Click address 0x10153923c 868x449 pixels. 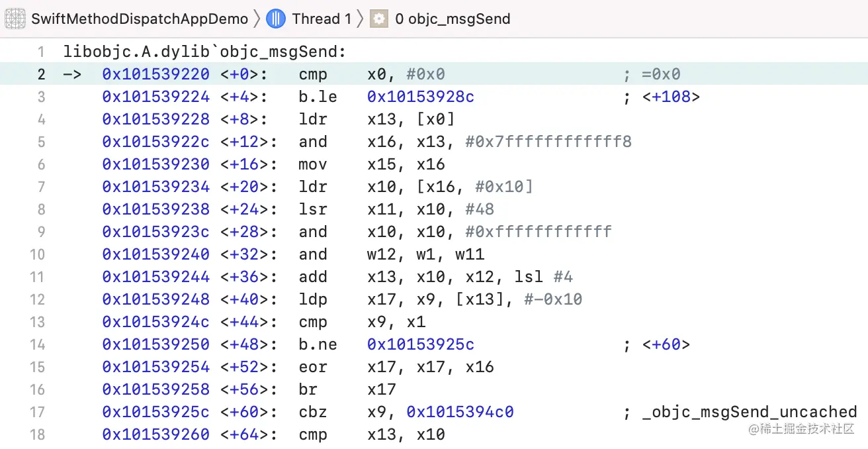pos(156,232)
